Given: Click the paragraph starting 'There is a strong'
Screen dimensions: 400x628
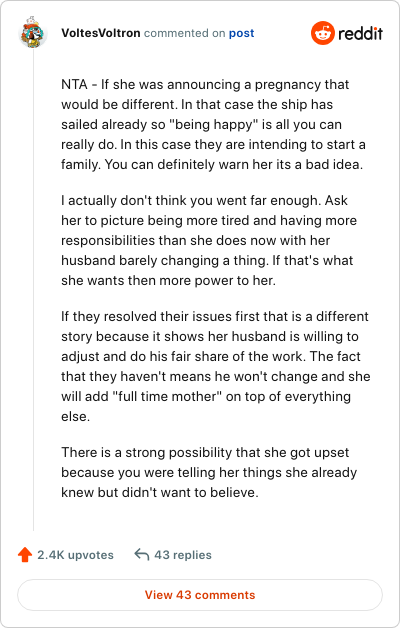Looking at the screenshot, I should 209,472.
